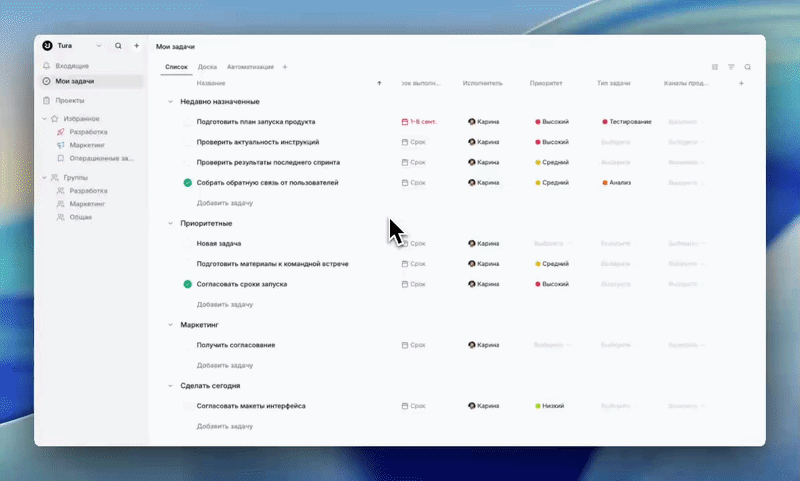Set Срок for Проверить актуальность инструкций
The height and width of the screenshot is (481, 800).
[413, 142]
